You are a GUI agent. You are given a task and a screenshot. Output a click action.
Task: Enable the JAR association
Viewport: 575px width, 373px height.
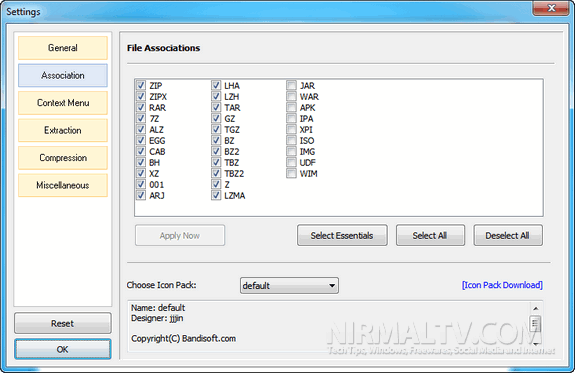(x=292, y=85)
